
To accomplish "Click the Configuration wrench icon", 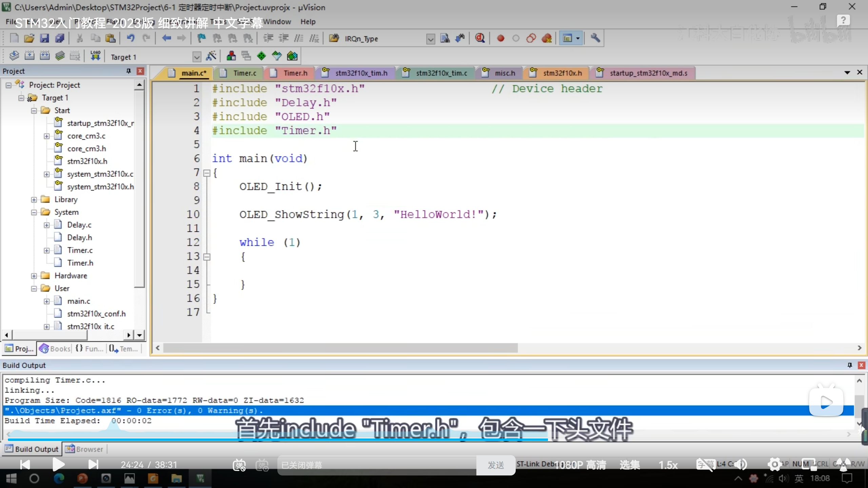I will pos(595,38).
